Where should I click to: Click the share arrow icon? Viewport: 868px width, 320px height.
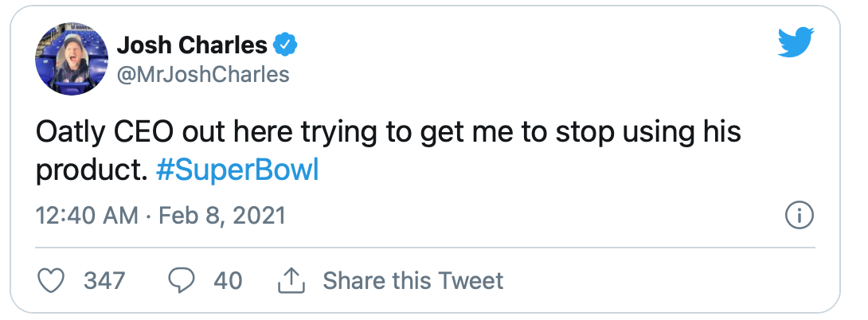(x=291, y=280)
